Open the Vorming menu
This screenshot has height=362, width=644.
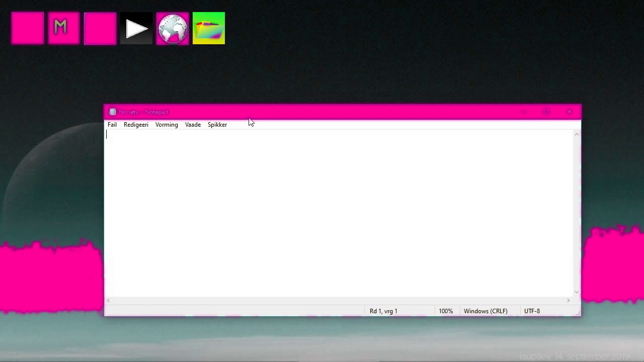coord(167,125)
